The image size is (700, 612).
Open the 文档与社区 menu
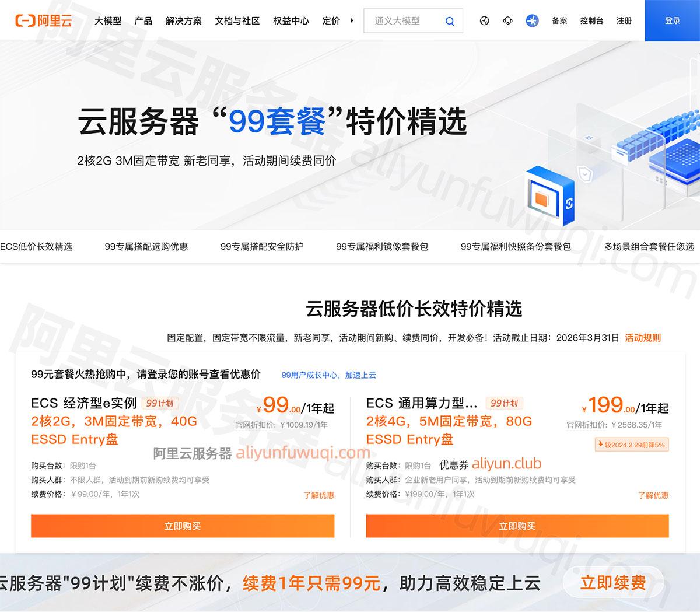[237, 20]
